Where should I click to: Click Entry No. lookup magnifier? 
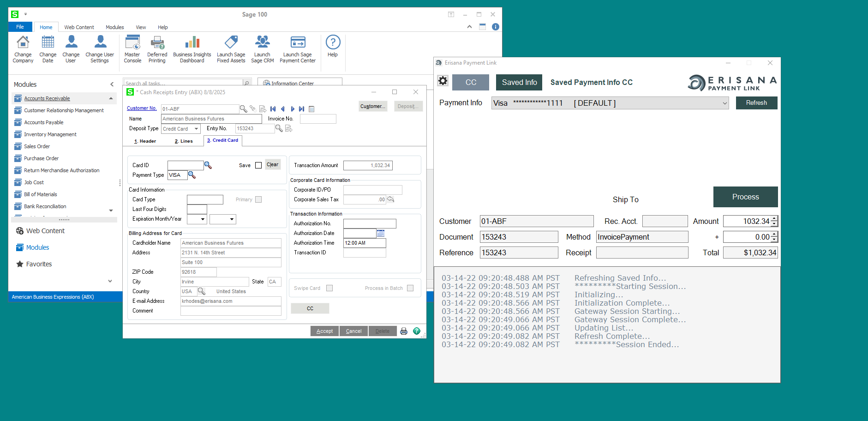click(x=279, y=128)
